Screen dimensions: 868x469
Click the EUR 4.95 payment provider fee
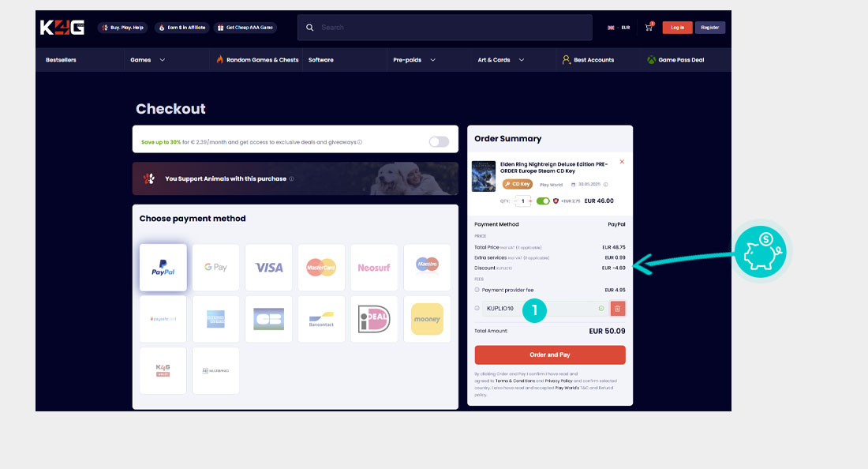pyautogui.click(x=615, y=290)
